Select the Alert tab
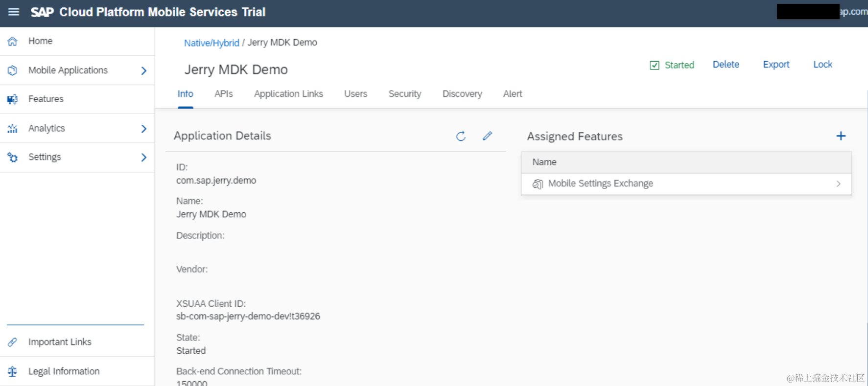This screenshot has height=386, width=868. [513, 94]
